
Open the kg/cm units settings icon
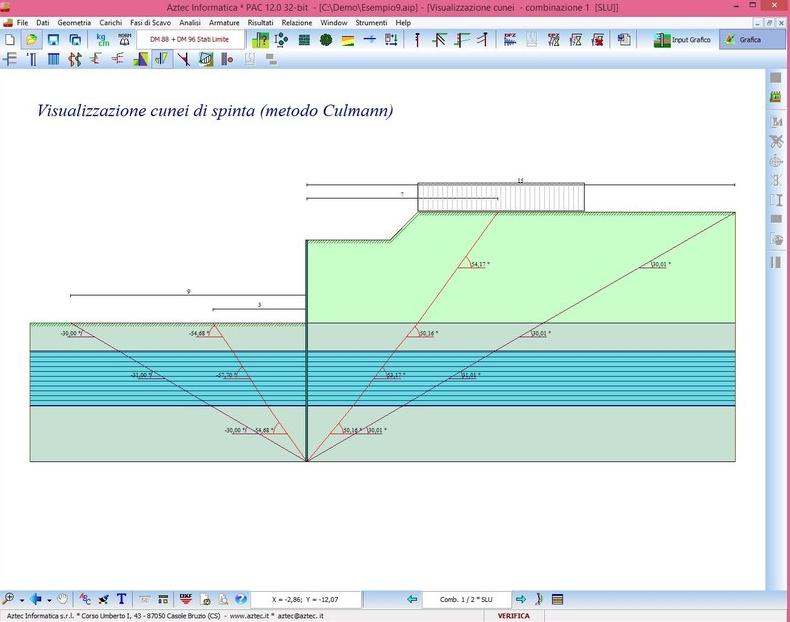(x=102, y=40)
